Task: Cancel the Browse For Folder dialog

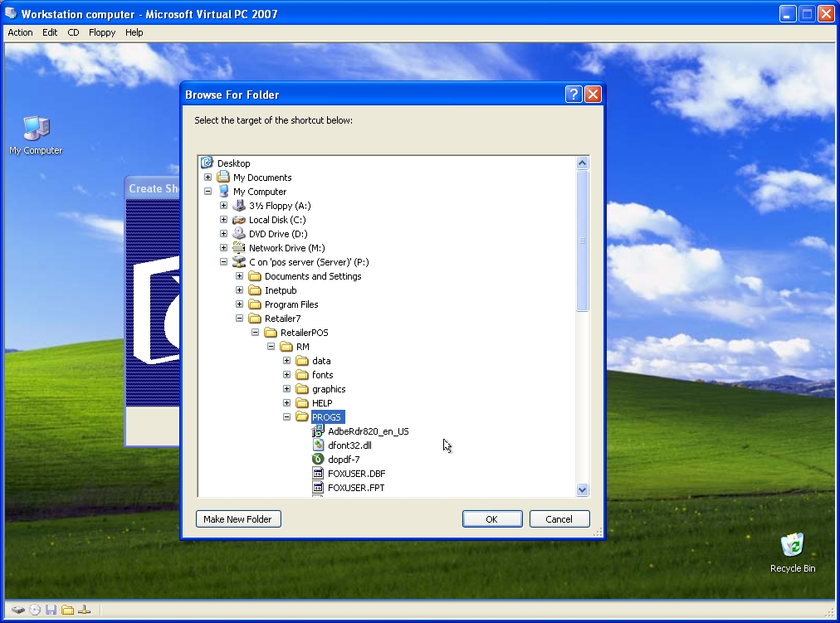Action: pyautogui.click(x=559, y=519)
